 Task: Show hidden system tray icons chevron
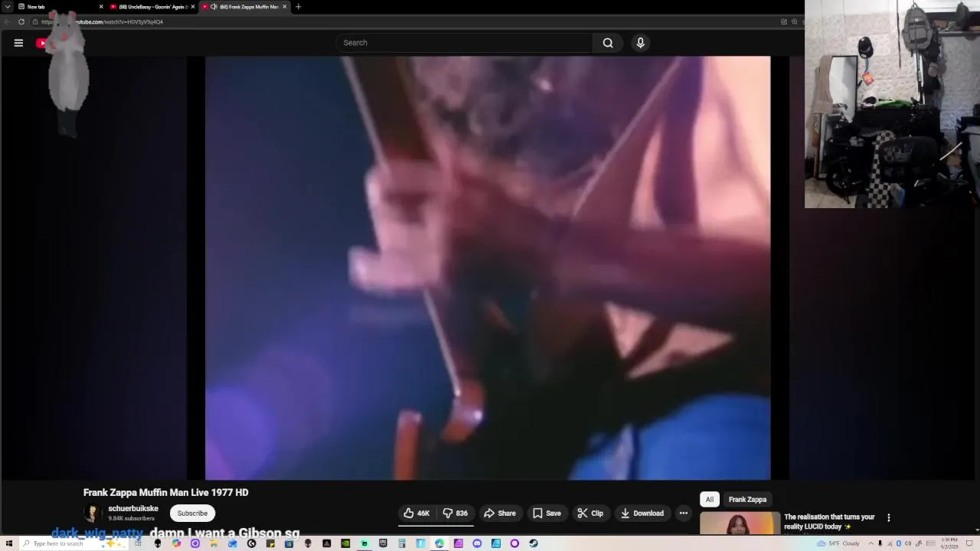(871, 543)
